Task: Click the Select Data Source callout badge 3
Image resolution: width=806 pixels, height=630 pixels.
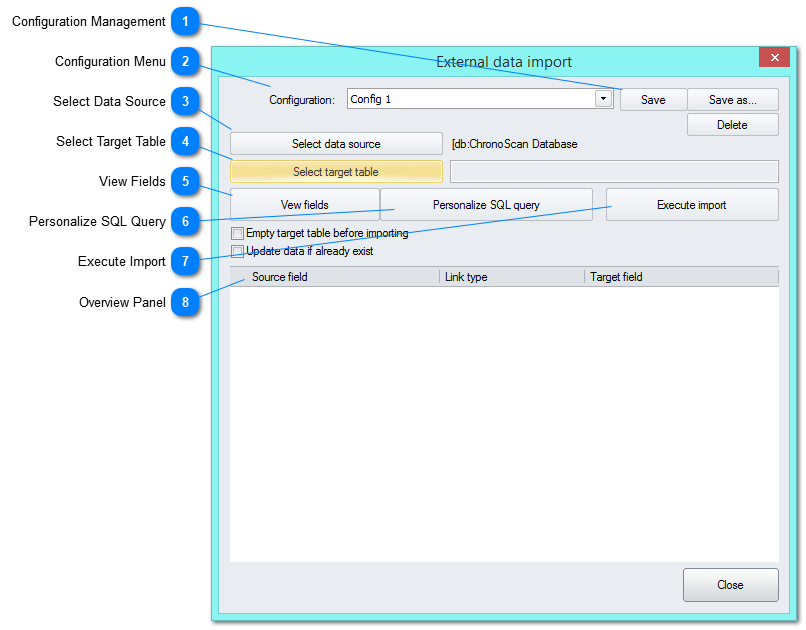Action: 185,101
